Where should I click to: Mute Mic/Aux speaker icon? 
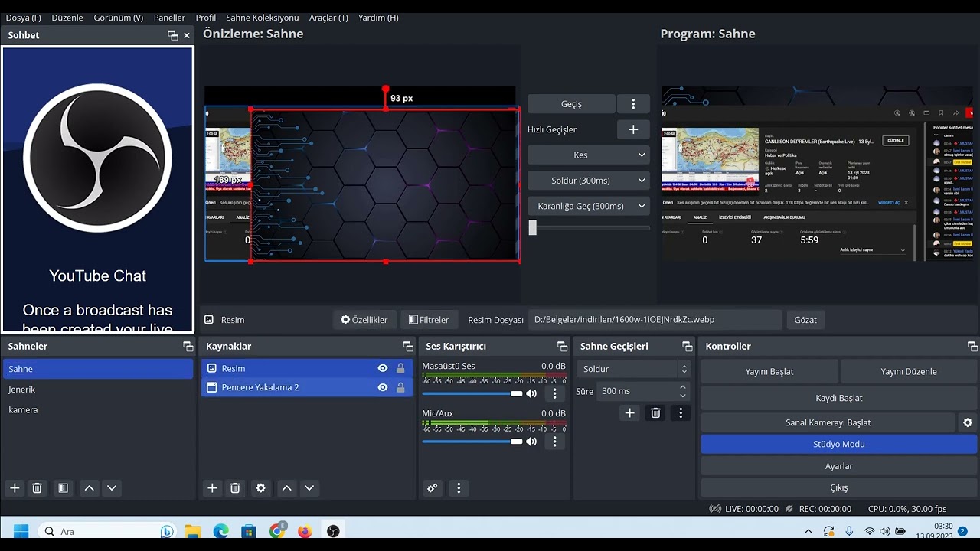click(531, 442)
